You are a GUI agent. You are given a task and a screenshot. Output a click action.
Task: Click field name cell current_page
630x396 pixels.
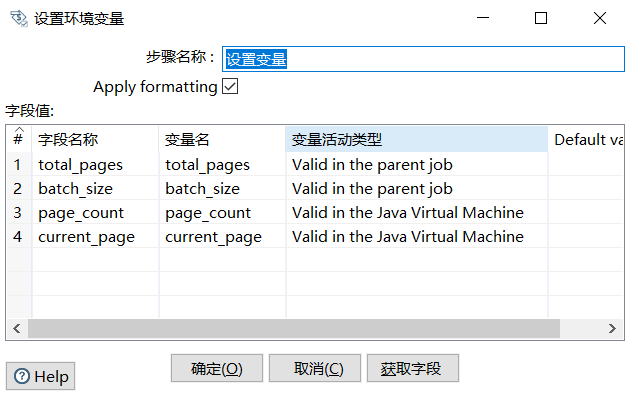95,236
